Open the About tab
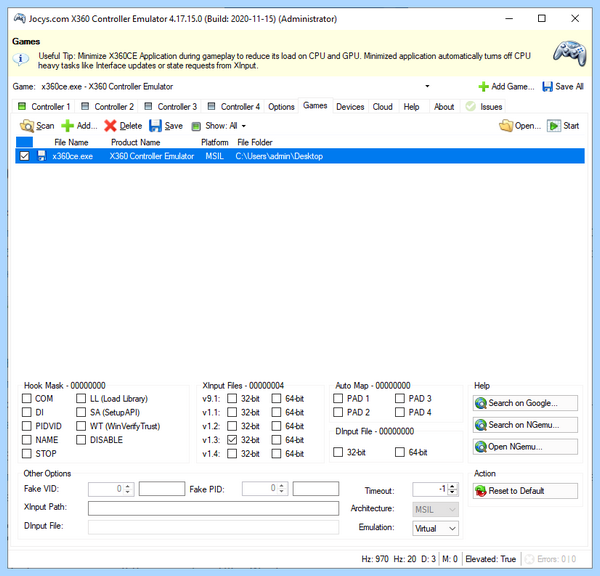600x576 pixels. [444, 106]
